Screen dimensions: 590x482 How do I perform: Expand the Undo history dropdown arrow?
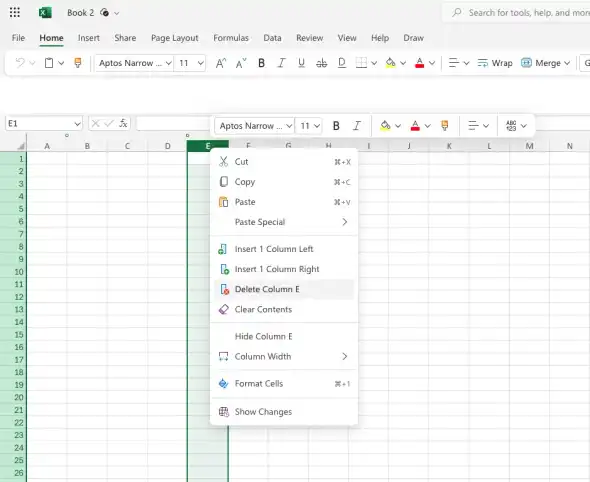(x=32, y=63)
